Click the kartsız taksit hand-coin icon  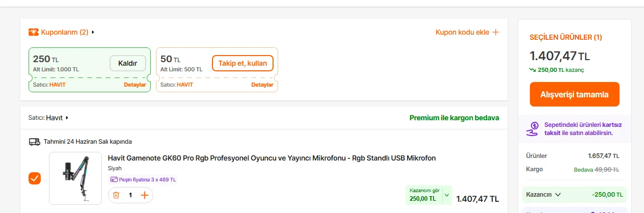pos(533,129)
